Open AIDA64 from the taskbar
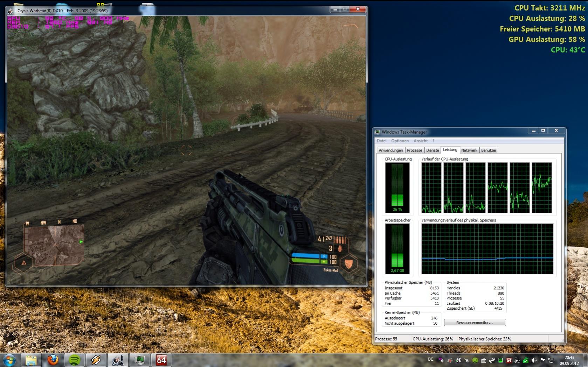Screen dimensions: 588x367 click(x=161, y=360)
